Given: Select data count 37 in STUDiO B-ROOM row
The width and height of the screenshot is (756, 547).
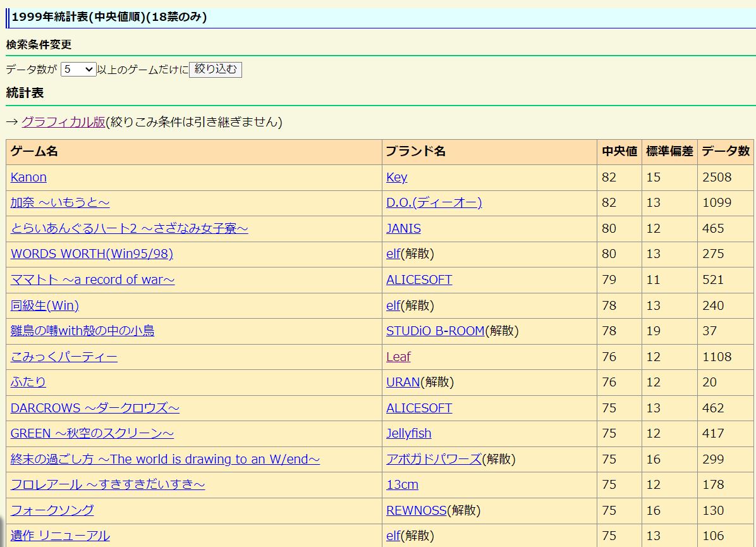Looking at the screenshot, I should click(710, 331).
